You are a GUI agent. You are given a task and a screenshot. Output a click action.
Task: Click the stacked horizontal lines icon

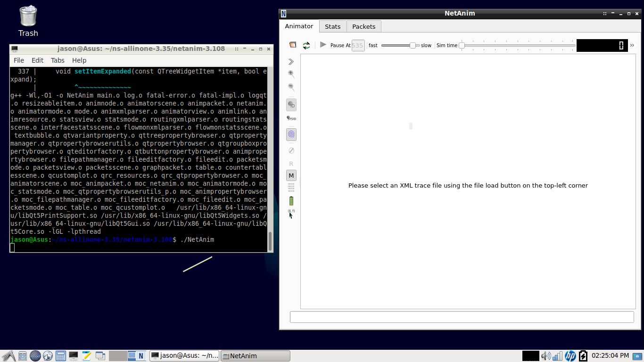pyautogui.click(x=291, y=188)
